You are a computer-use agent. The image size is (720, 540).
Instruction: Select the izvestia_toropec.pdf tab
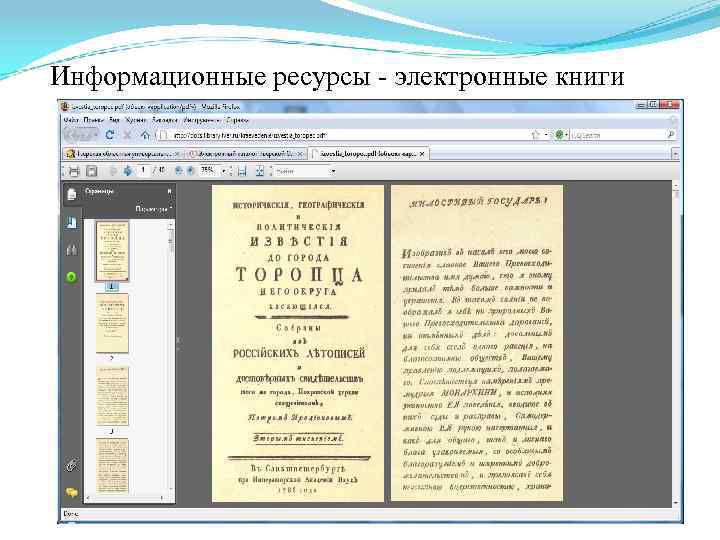[368, 153]
